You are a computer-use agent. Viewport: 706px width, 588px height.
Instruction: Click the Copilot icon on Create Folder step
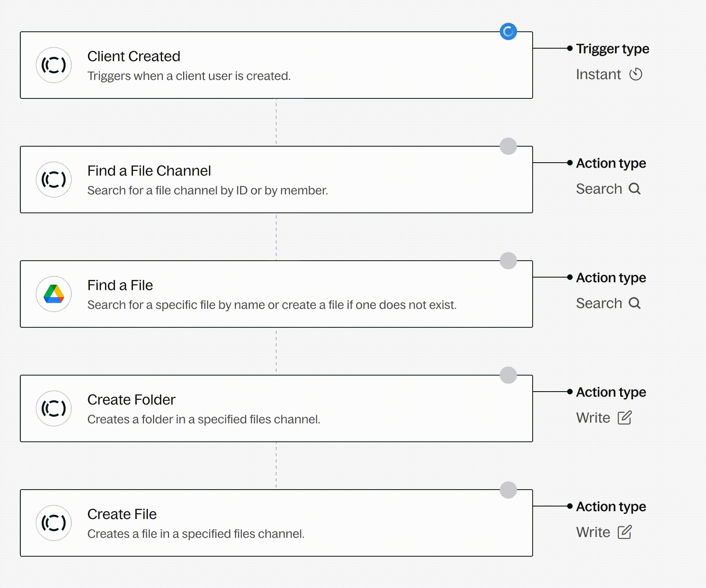pos(54,408)
